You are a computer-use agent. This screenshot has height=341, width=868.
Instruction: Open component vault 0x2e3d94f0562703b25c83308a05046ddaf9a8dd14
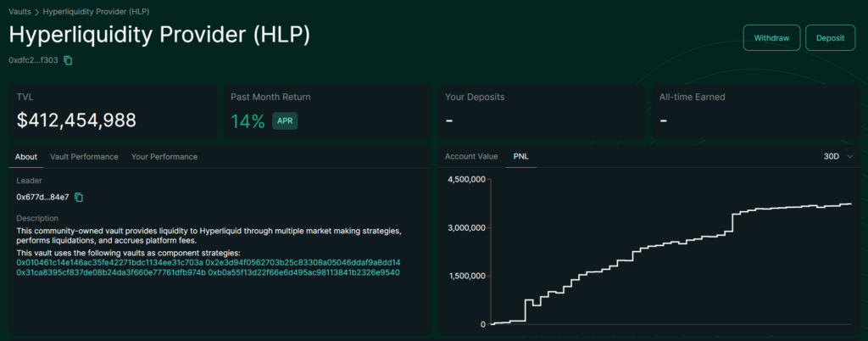click(303, 262)
